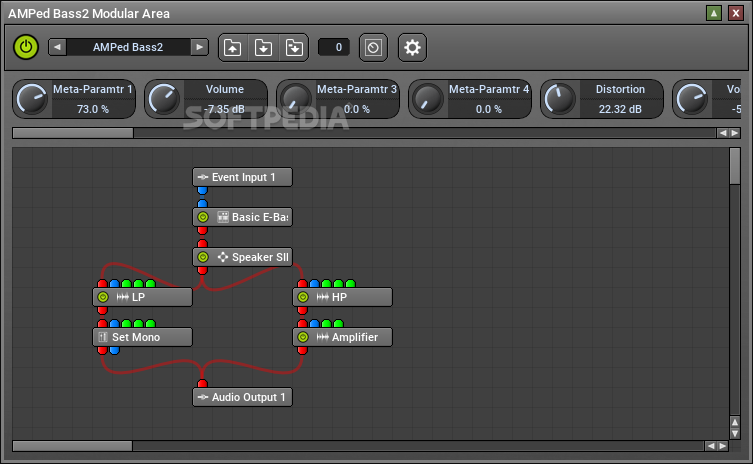Select the Basic E-Bass module
The image size is (753, 464).
point(243,217)
